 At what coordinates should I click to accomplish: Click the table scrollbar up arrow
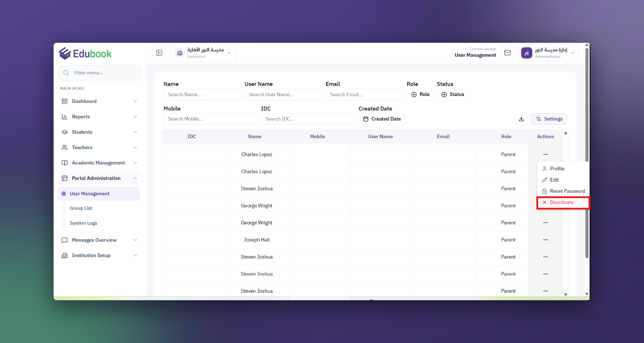tap(566, 133)
